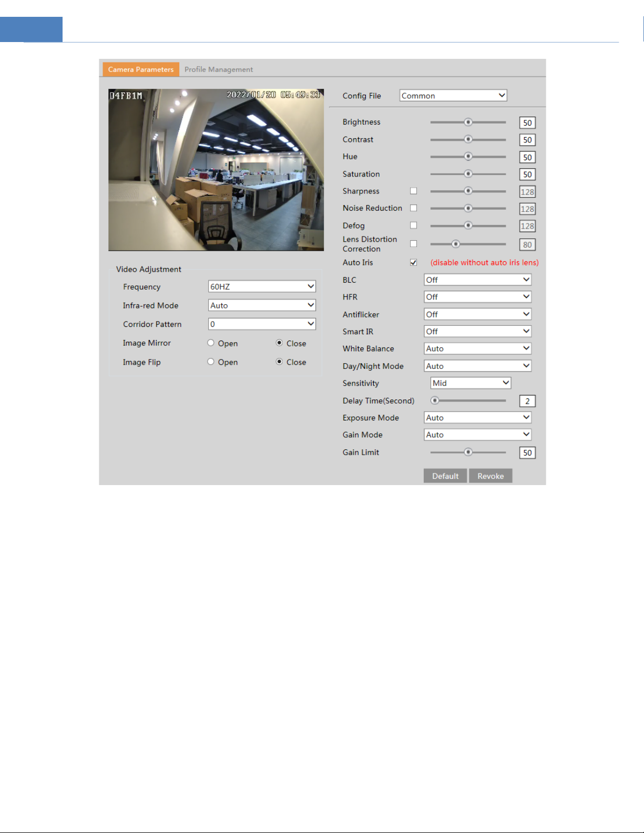This screenshot has width=644, height=833.
Task: Click the red auto iris lens note
Action: (x=484, y=263)
